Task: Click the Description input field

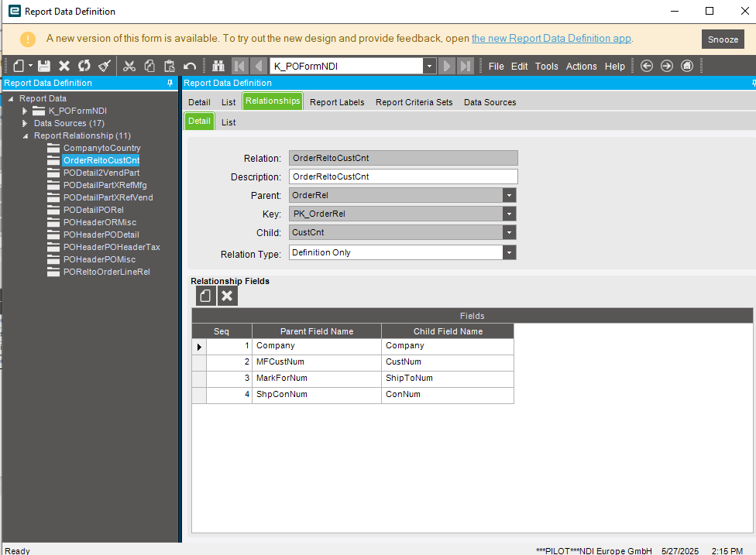Action: pos(404,176)
